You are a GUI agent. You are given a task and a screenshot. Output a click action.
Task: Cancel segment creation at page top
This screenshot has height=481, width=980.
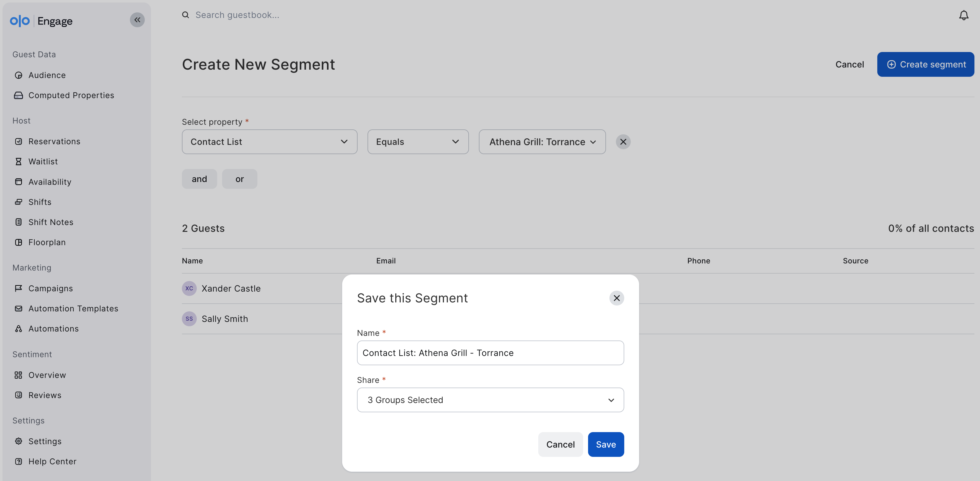(x=849, y=64)
